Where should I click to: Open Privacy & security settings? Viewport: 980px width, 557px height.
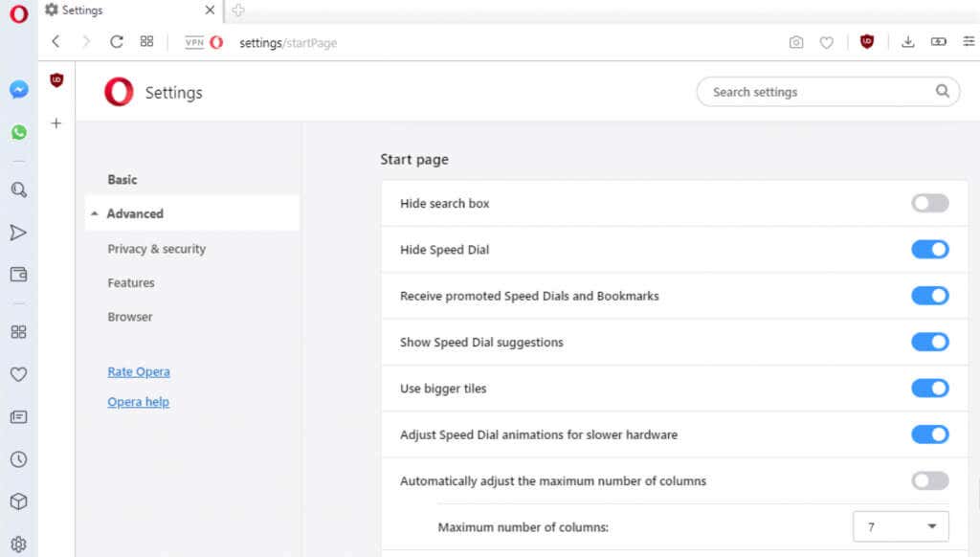156,248
